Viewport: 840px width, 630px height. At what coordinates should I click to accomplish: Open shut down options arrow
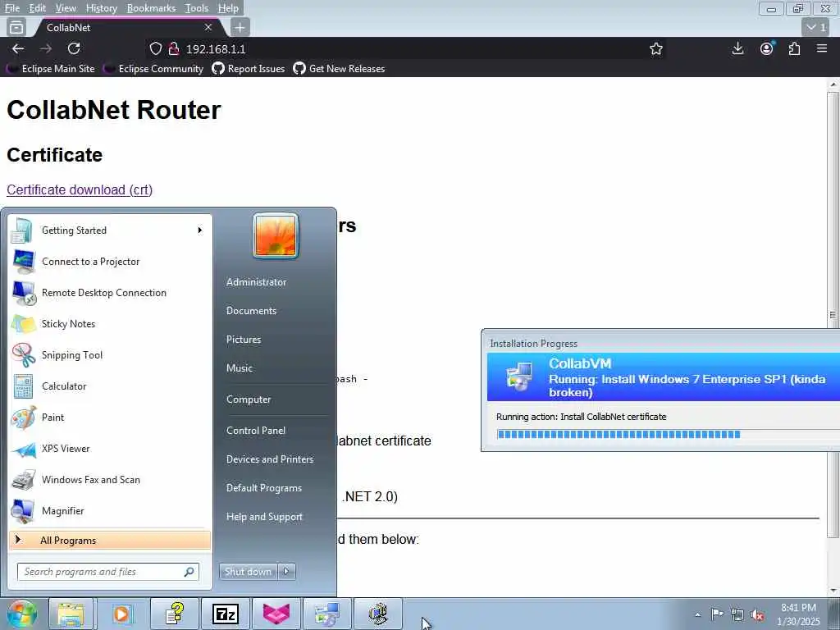[286, 572]
